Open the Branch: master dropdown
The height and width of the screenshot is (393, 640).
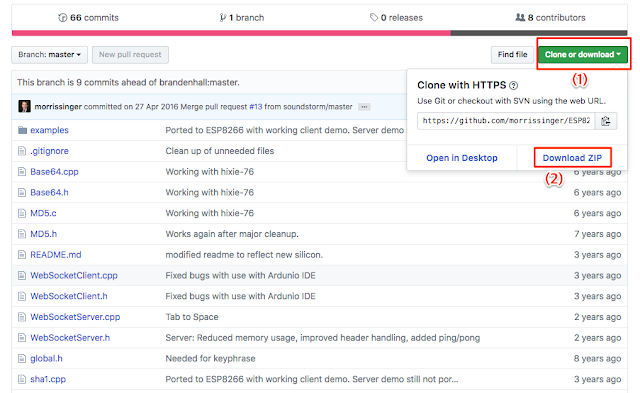point(49,55)
